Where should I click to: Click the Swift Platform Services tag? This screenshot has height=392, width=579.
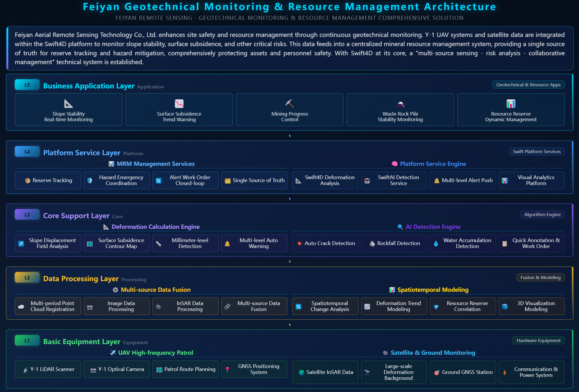point(537,152)
